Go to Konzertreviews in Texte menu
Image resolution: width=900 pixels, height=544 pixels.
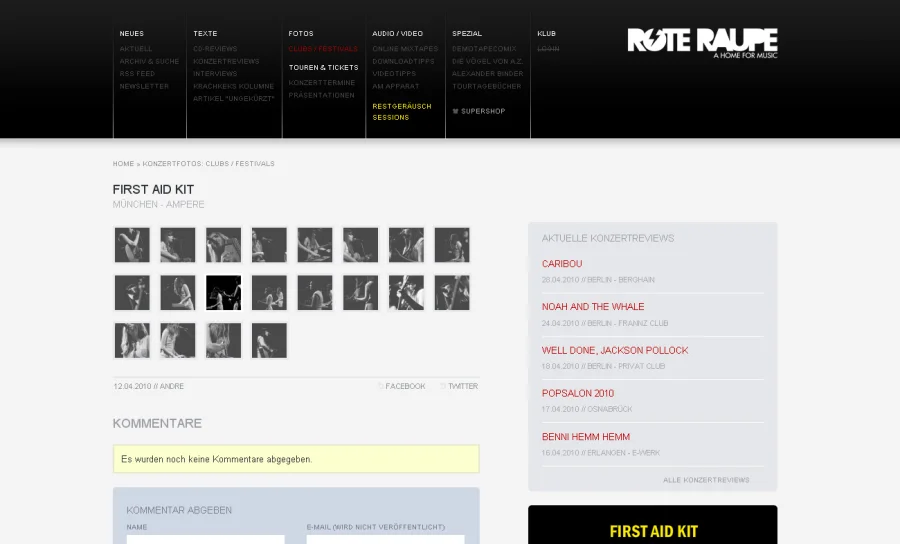pyautogui.click(x=226, y=61)
